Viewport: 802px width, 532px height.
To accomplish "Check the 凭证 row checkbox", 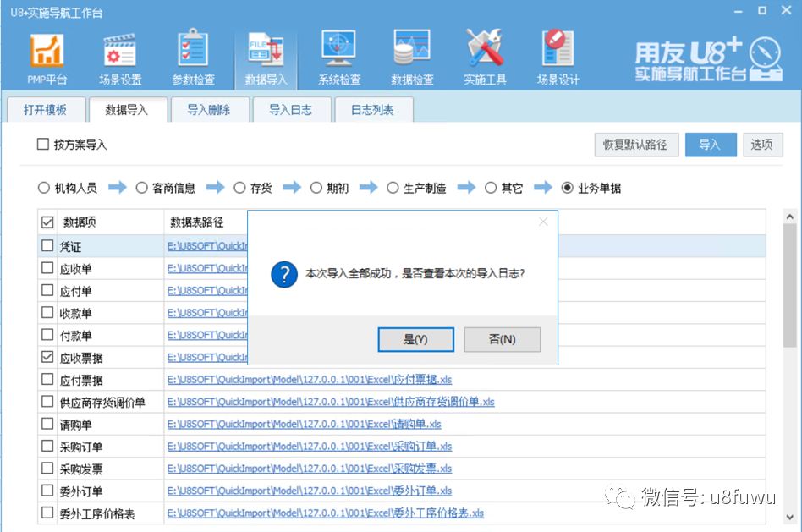I will point(47,245).
